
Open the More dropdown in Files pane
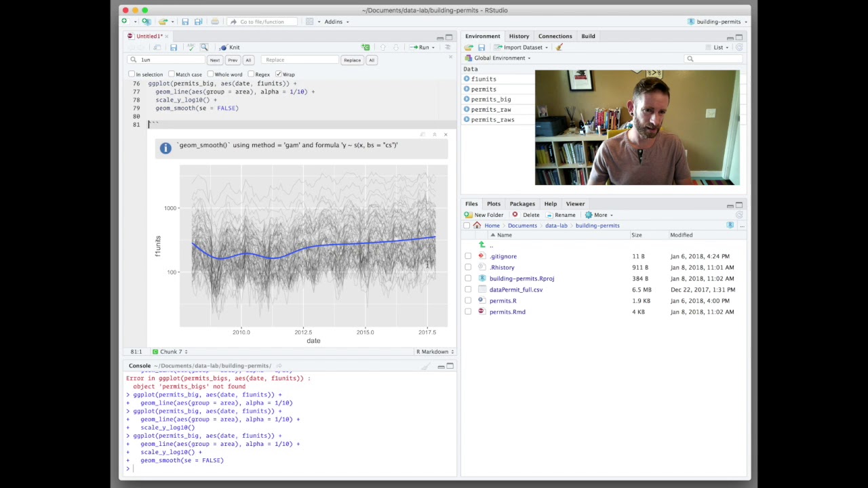(599, 215)
